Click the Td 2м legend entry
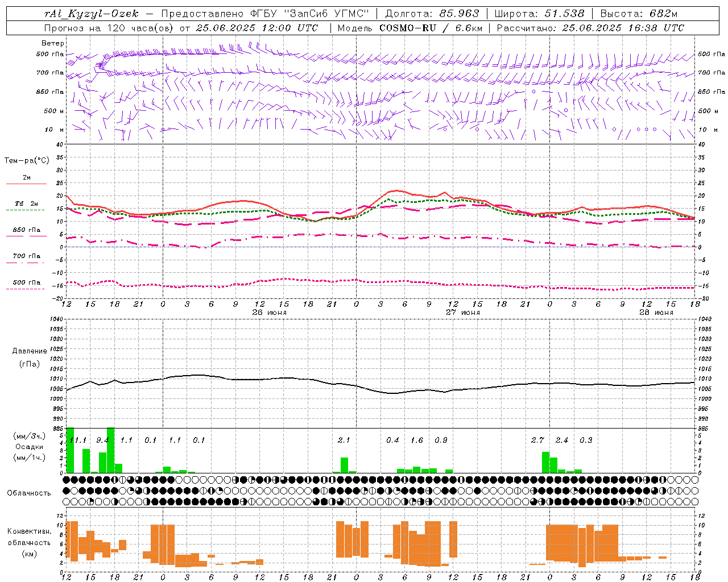The width and height of the screenshot is (728, 582). click(x=26, y=203)
